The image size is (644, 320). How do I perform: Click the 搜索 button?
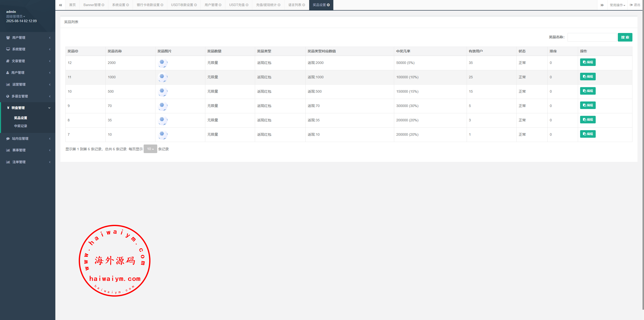(625, 37)
